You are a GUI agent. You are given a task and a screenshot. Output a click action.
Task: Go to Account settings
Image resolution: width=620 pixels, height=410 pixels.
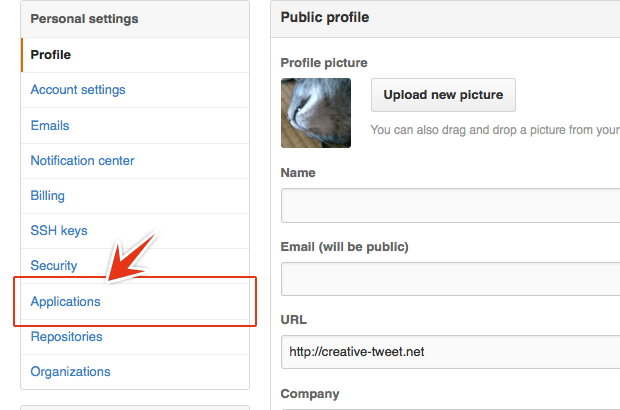[78, 90]
